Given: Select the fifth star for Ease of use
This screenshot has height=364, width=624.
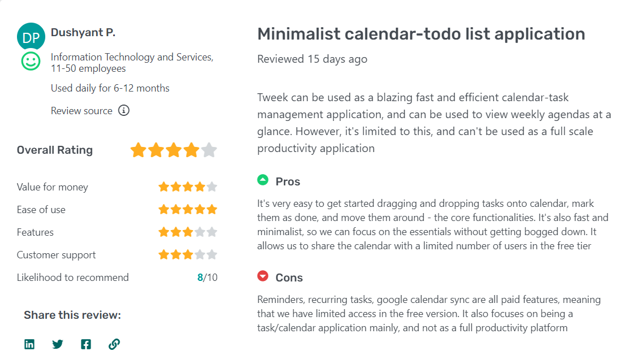Looking at the screenshot, I should click(x=212, y=209).
